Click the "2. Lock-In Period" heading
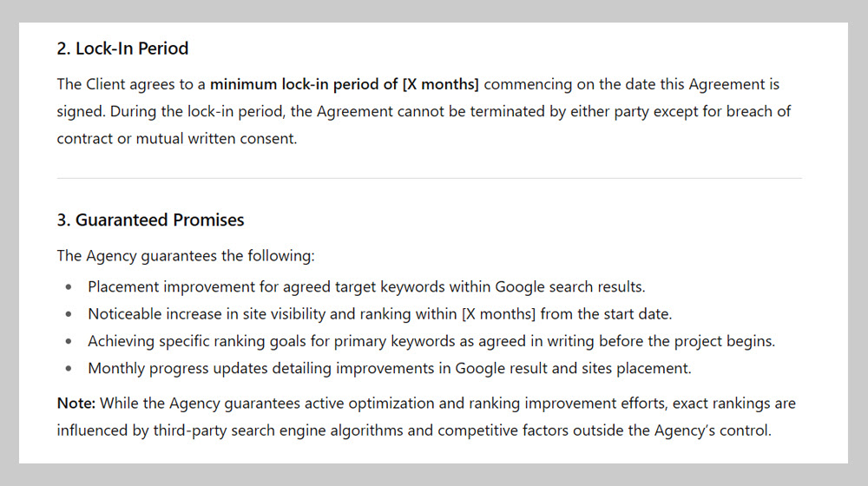Viewport: 868px width, 486px height. pos(122,49)
